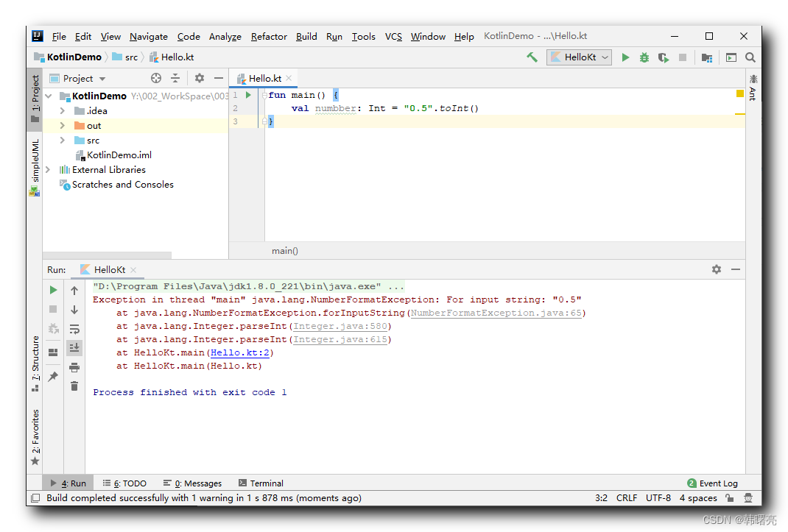Close the Hello.kt editor tab
This screenshot has width=788, height=532.
coord(289,78)
